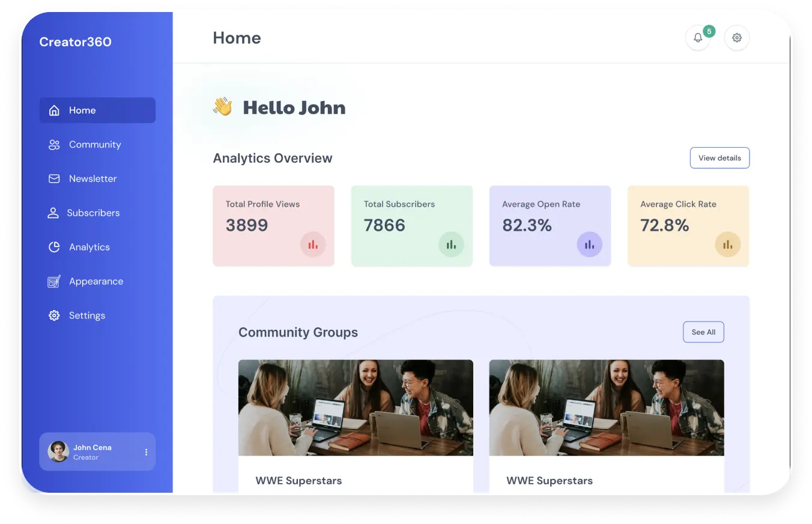Click the notification bell icon
The width and height of the screenshot is (812, 524).
(x=697, y=38)
